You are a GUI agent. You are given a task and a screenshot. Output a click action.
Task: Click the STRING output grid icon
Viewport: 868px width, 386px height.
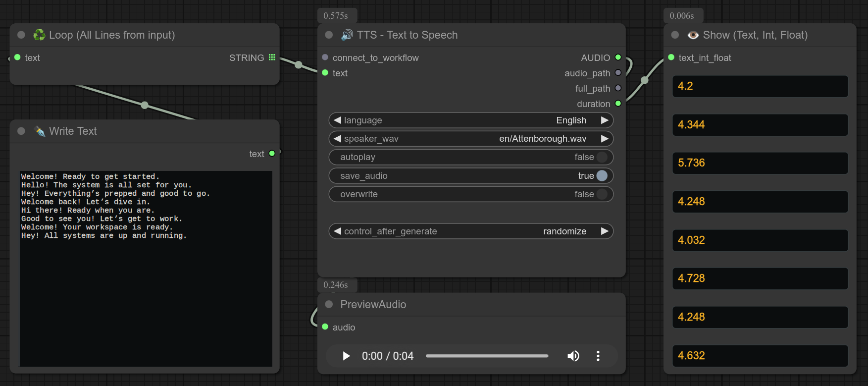point(272,57)
